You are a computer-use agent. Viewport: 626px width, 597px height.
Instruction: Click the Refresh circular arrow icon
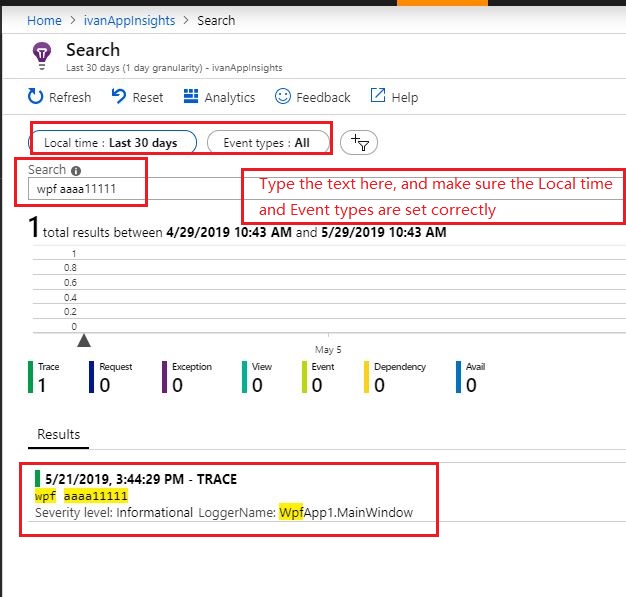35,96
